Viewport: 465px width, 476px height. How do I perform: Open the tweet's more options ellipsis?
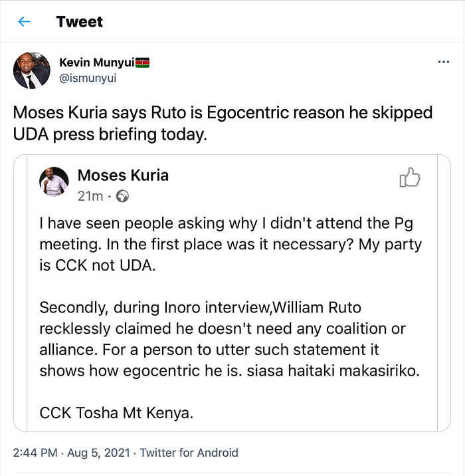point(444,62)
